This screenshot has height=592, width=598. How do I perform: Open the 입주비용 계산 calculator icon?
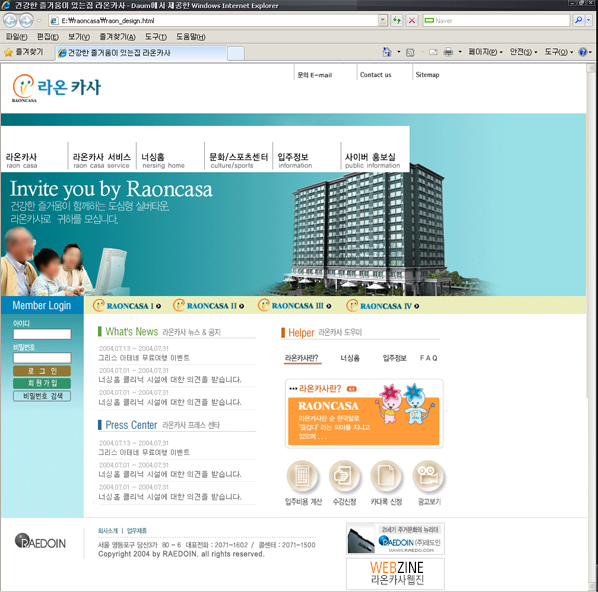(302, 476)
